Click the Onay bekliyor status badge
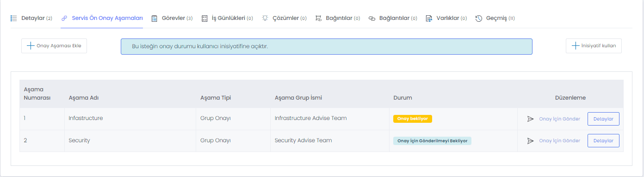The height and width of the screenshot is (177, 644). [412, 119]
